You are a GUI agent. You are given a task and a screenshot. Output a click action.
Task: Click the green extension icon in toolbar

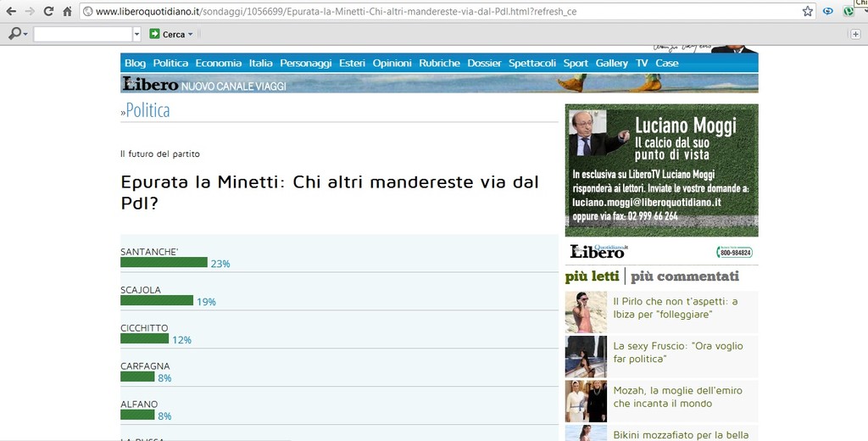(849, 12)
